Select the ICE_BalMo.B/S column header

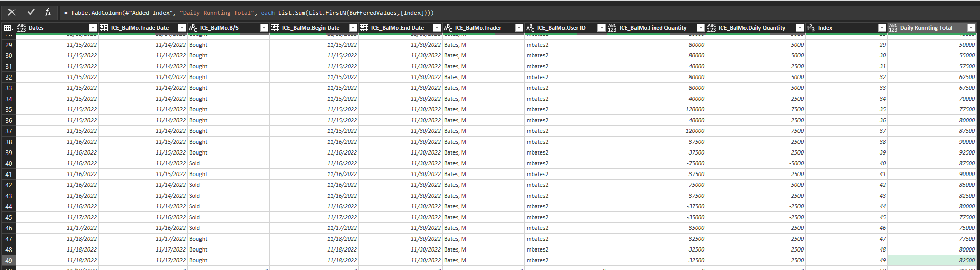coord(228,28)
